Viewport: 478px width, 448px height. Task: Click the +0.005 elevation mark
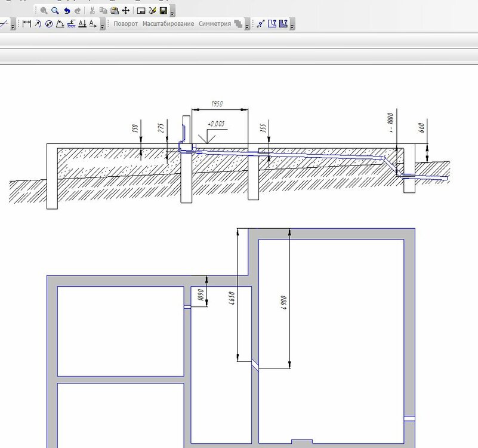(x=215, y=124)
